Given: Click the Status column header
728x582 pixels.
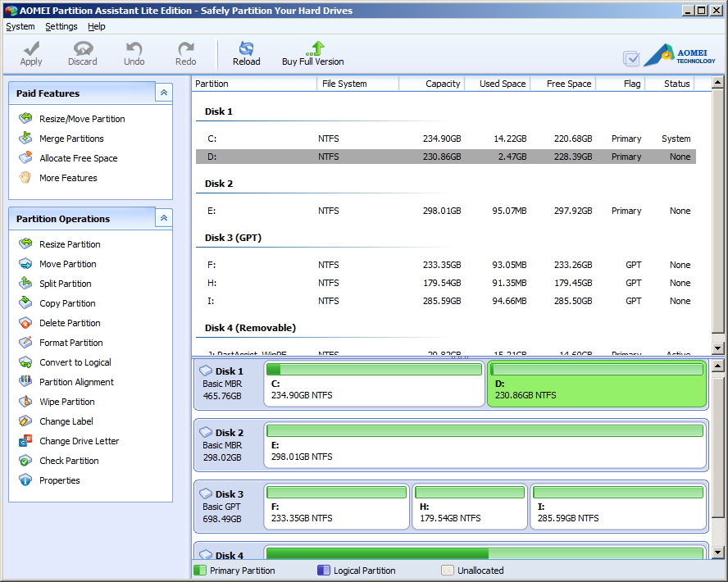Looking at the screenshot, I should click(670, 84).
